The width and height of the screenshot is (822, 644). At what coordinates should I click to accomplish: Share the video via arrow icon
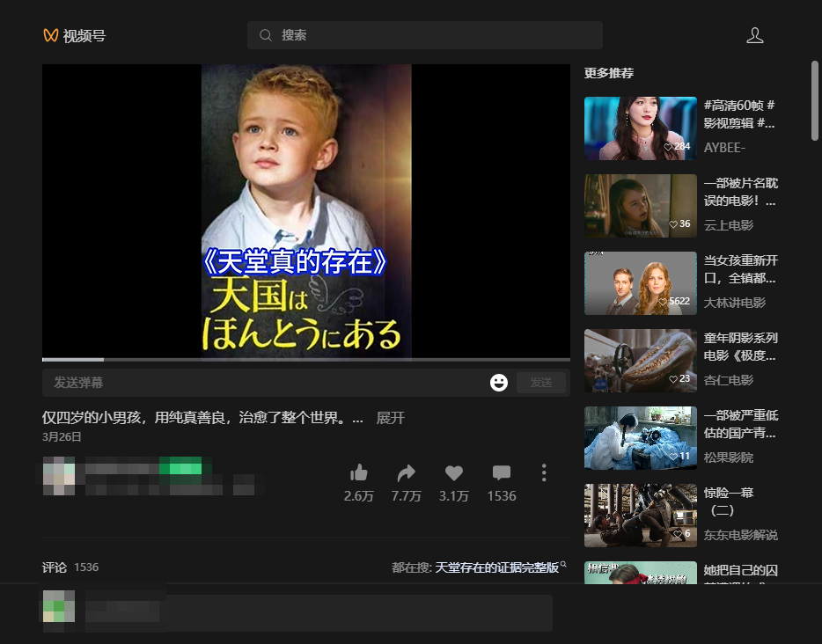coord(406,472)
